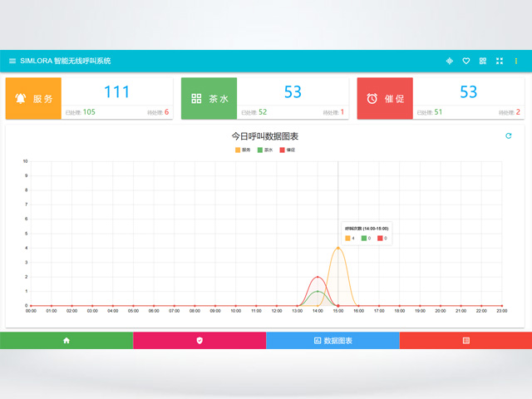
Task: Go to the green home tab
Action: click(66, 340)
